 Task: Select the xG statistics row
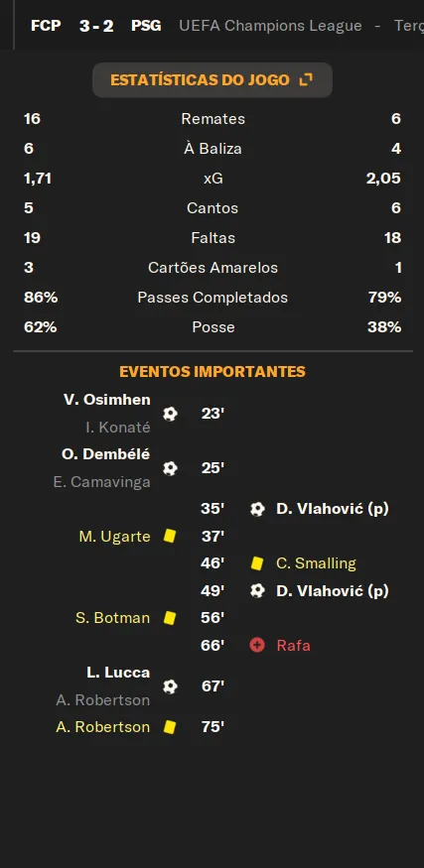212,179
